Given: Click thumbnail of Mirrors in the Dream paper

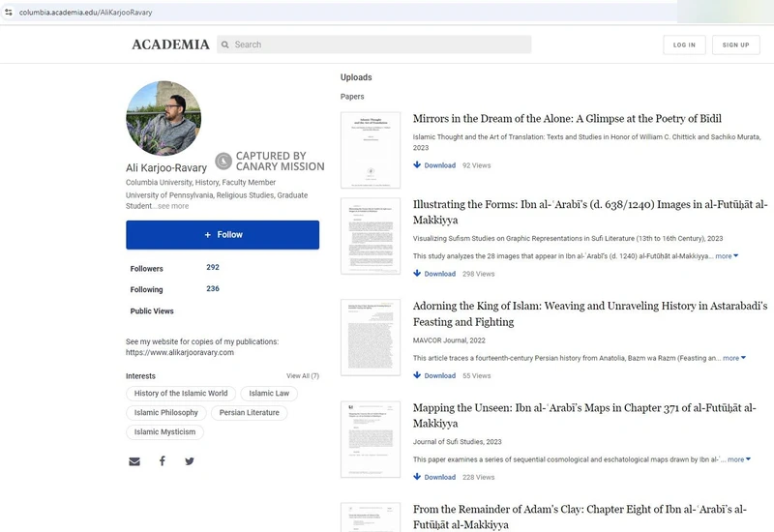Looking at the screenshot, I should [x=371, y=150].
